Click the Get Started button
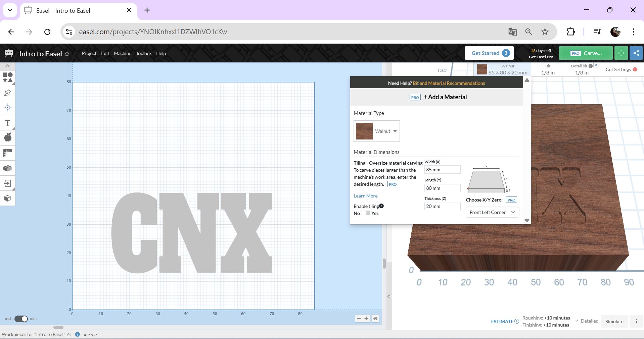The image size is (644, 339). coord(489,53)
